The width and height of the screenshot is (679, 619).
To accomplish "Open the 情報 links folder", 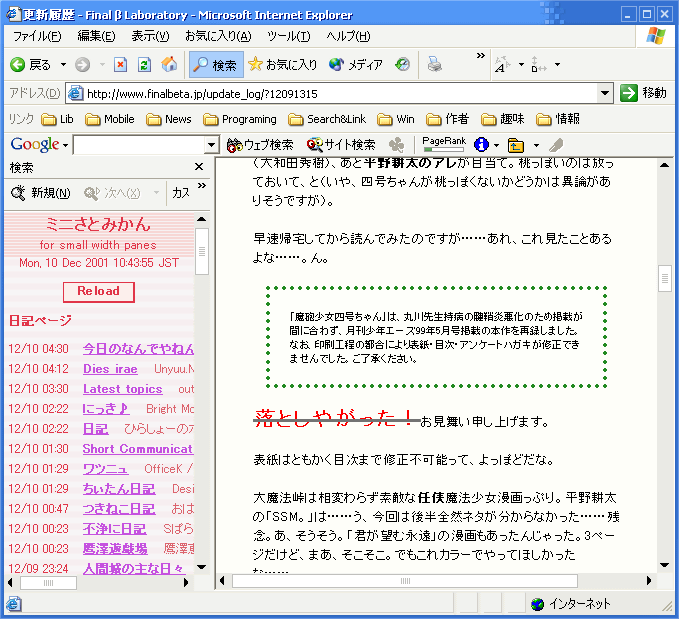I will 558,119.
